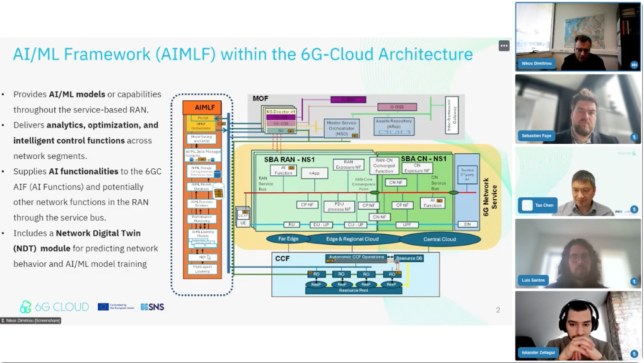Click Nikos Dimitriou's active speaker audio icon
The width and height of the screenshot is (644, 363).
(634, 64)
